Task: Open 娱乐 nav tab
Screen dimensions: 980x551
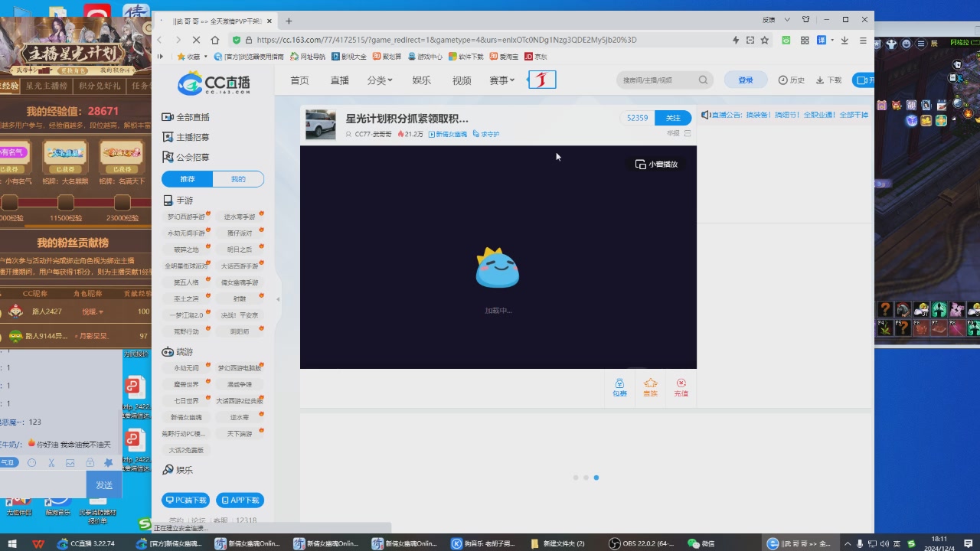Action: [x=421, y=80]
